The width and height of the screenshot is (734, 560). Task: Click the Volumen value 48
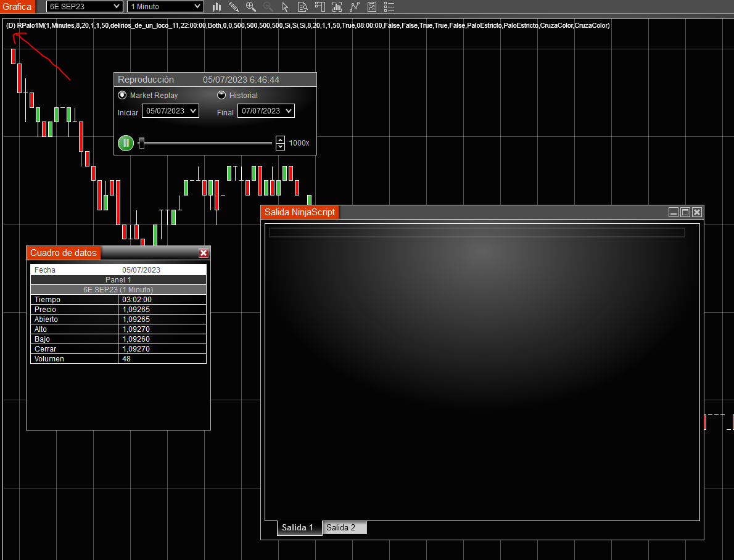(126, 359)
